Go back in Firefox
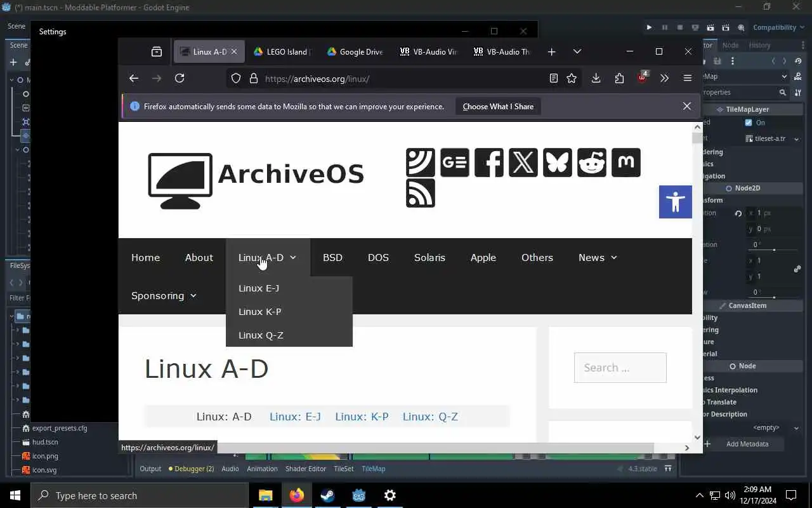Viewport: 812px width, 508px height. click(133, 78)
